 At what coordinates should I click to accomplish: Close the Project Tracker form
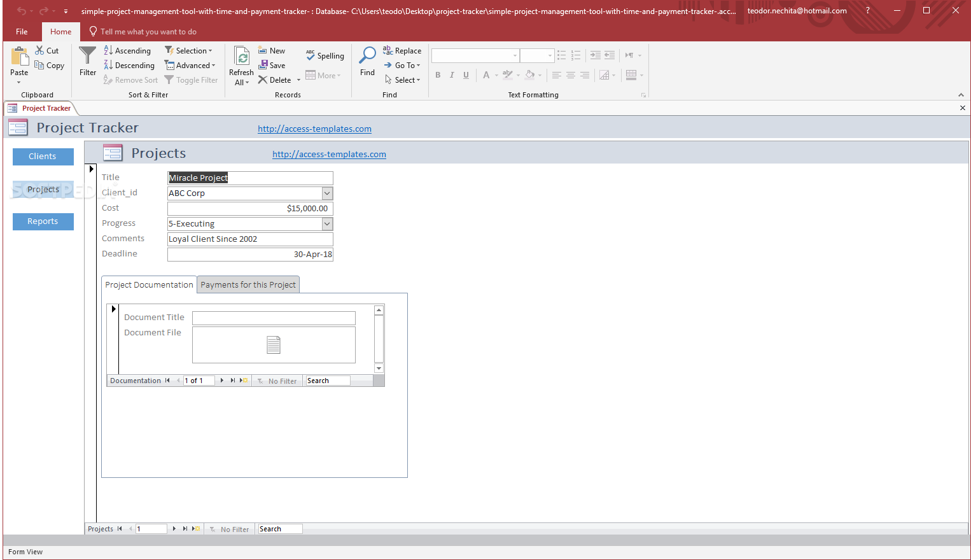pyautogui.click(x=962, y=108)
